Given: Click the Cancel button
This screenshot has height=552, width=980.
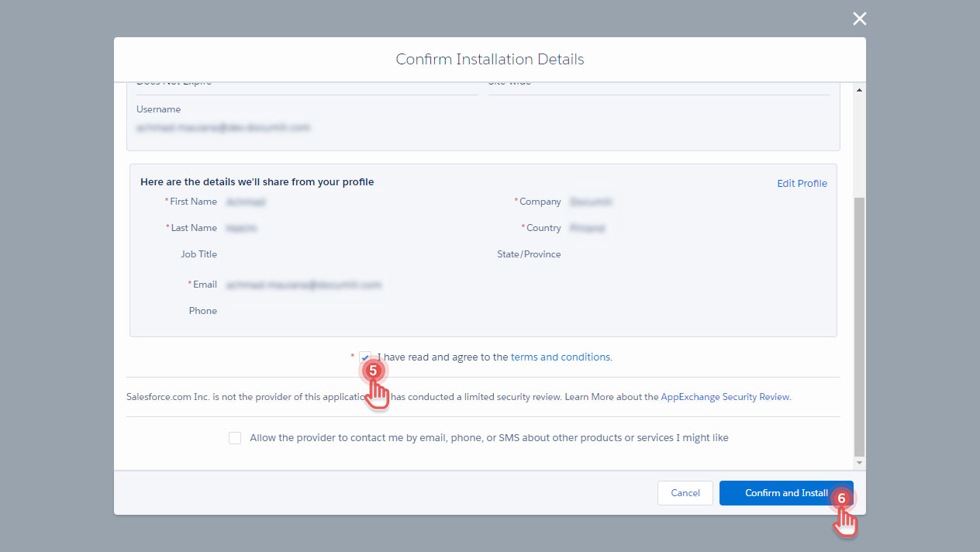Looking at the screenshot, I should pos(685,492).
